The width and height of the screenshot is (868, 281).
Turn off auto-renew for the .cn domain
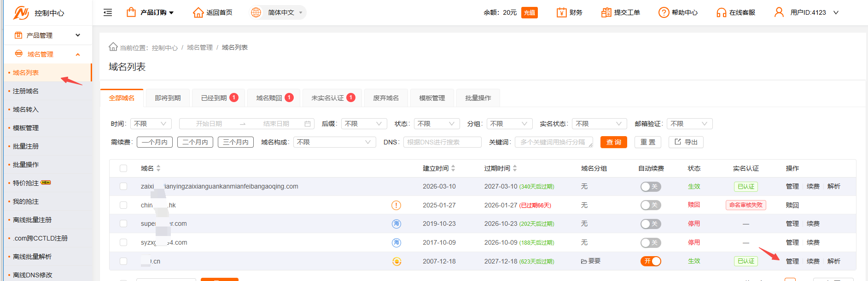point(651,261)
